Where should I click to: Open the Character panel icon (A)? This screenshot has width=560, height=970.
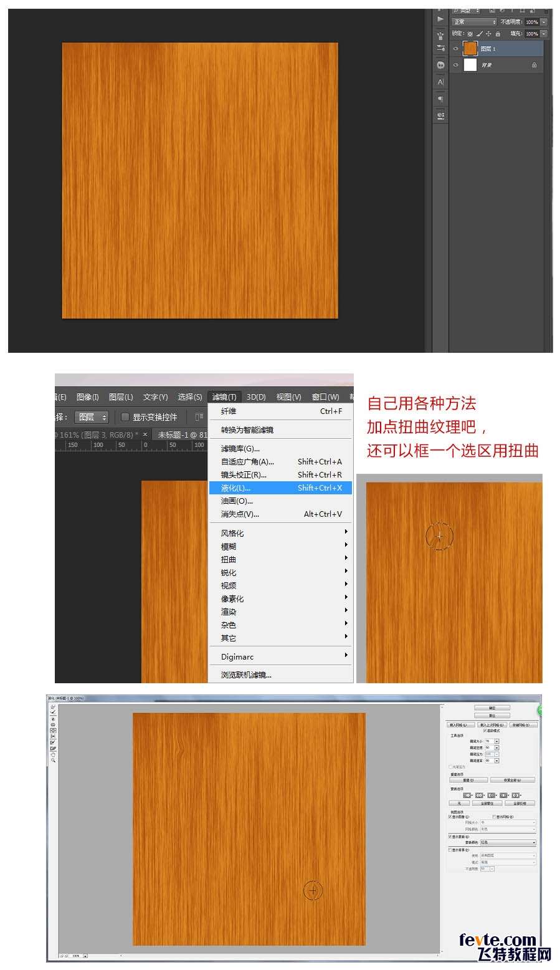click(x=440, y=82)
